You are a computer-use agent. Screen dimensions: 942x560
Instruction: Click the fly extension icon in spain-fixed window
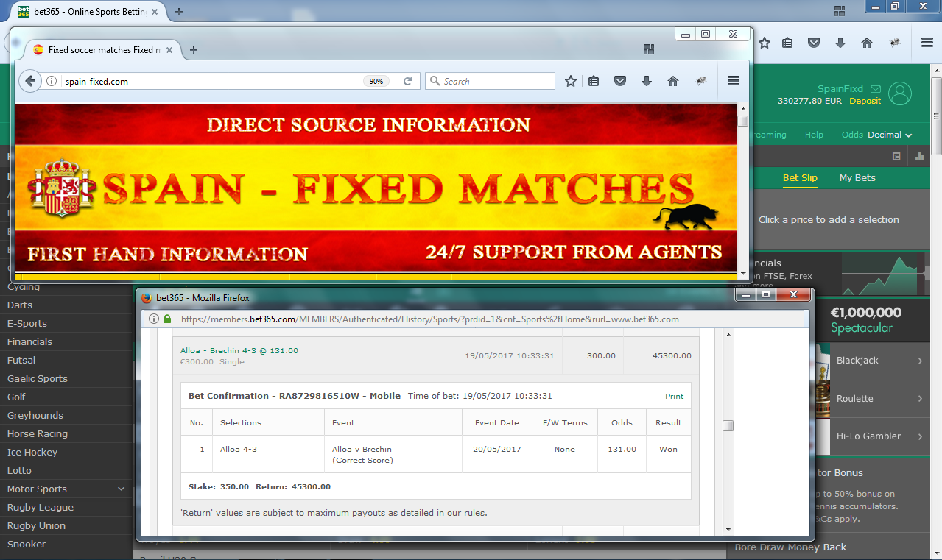point(702,81)
